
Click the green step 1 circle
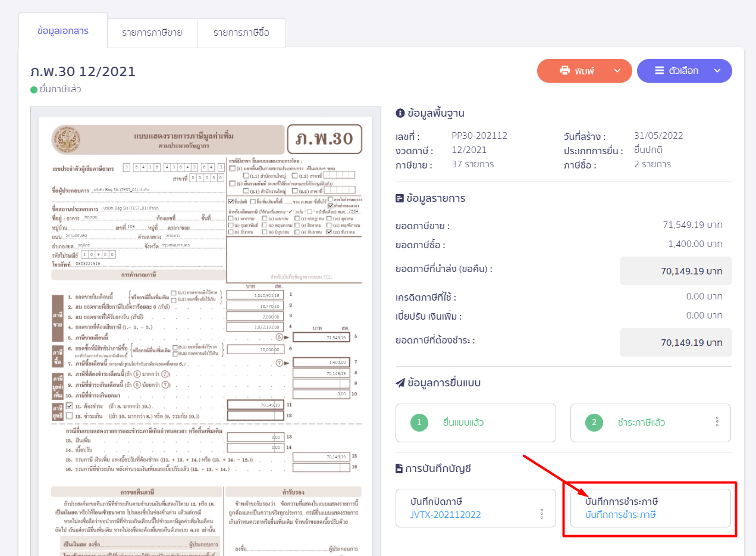pyautogui.click(x=419, y=423)
